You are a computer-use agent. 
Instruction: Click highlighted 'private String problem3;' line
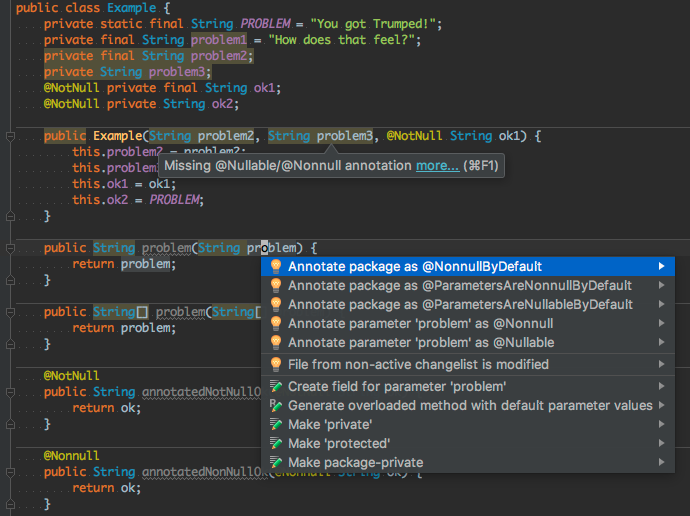coord(128,72)
